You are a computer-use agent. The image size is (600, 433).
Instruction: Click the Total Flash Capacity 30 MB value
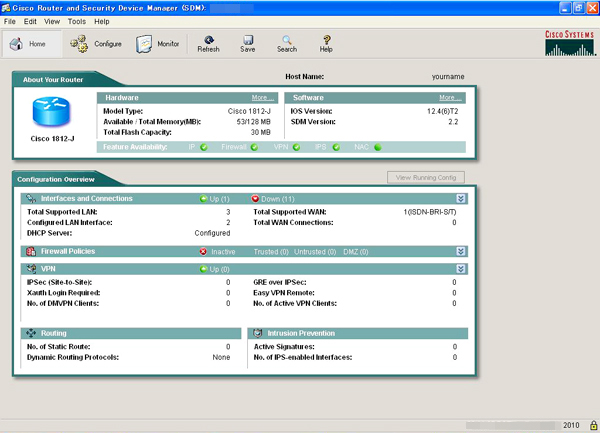click(x=261, y=132)
